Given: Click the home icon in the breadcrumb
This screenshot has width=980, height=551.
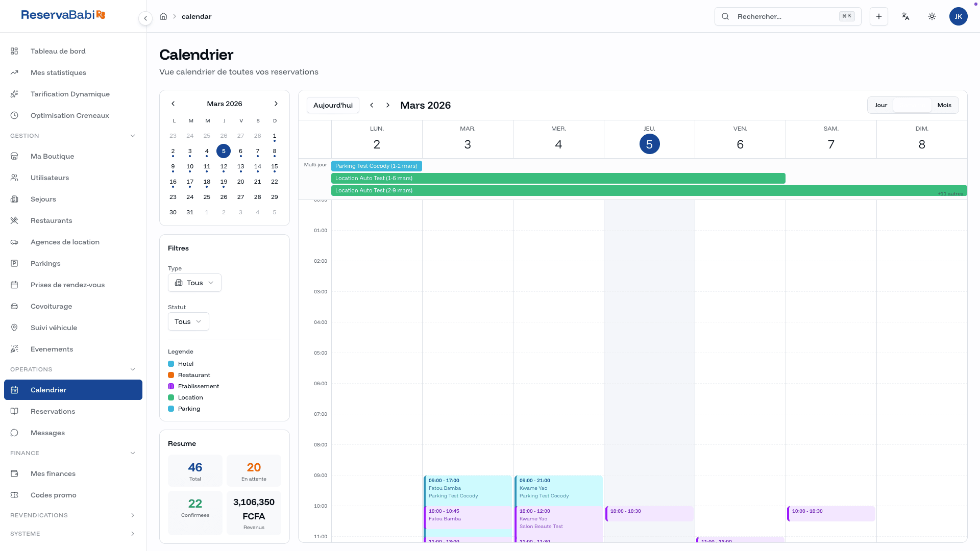Looking at the screenshot, I should coord(163,16).
